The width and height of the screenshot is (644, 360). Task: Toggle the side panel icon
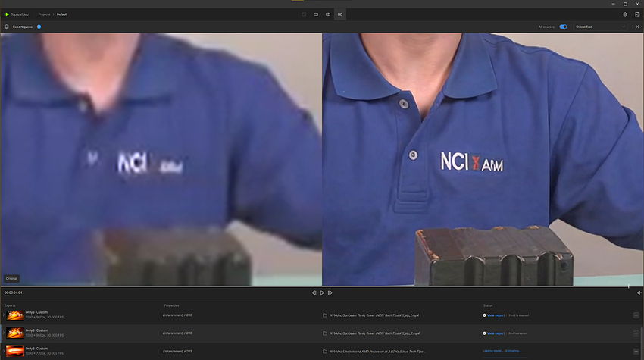637,14
